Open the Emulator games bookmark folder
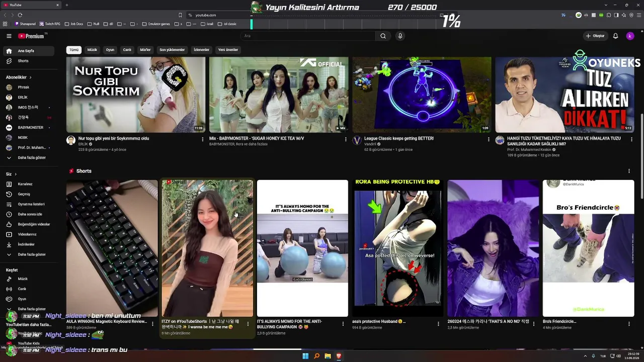This screenshot has height=362, width=644. pos(156,24)
